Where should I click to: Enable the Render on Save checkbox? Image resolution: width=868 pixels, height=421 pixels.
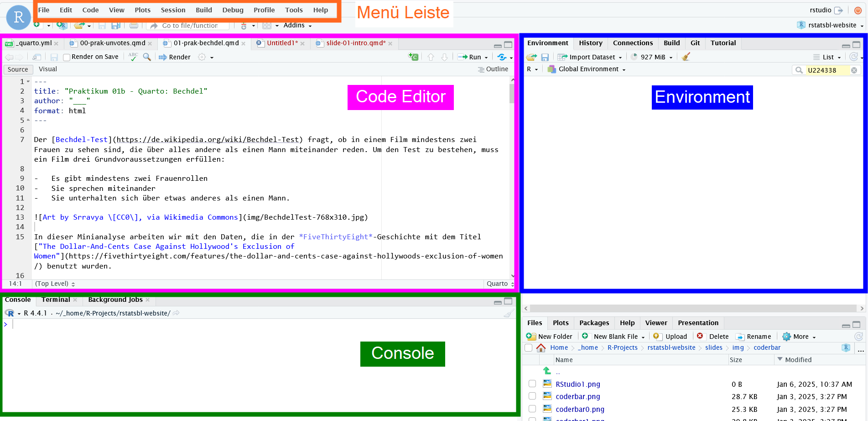(x=67, y=57)
